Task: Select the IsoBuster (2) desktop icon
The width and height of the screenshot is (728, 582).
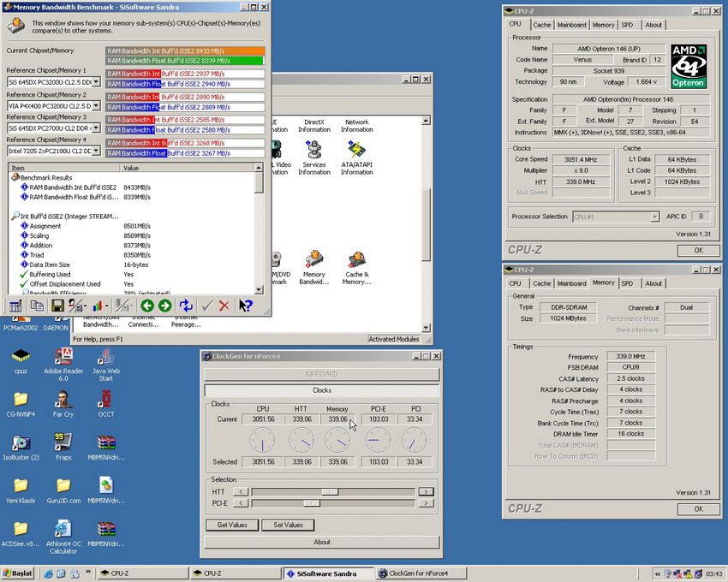Action: coord(21,448)
